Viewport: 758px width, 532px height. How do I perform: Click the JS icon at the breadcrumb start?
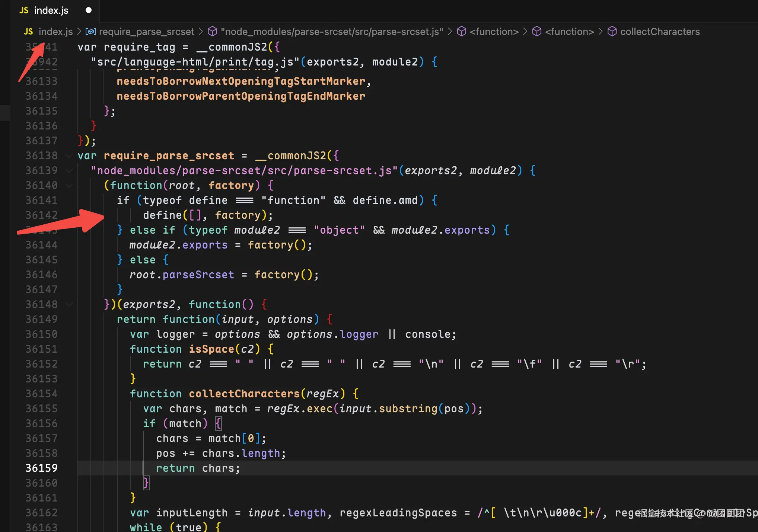[28, 32]
